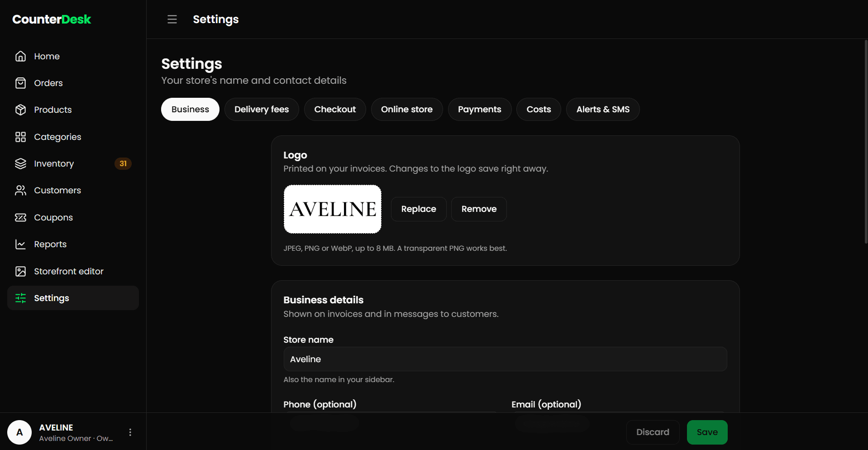Screen dimensions: 868x450
Task: Open the Customers sidebar item label
Action: click(57, 190)
